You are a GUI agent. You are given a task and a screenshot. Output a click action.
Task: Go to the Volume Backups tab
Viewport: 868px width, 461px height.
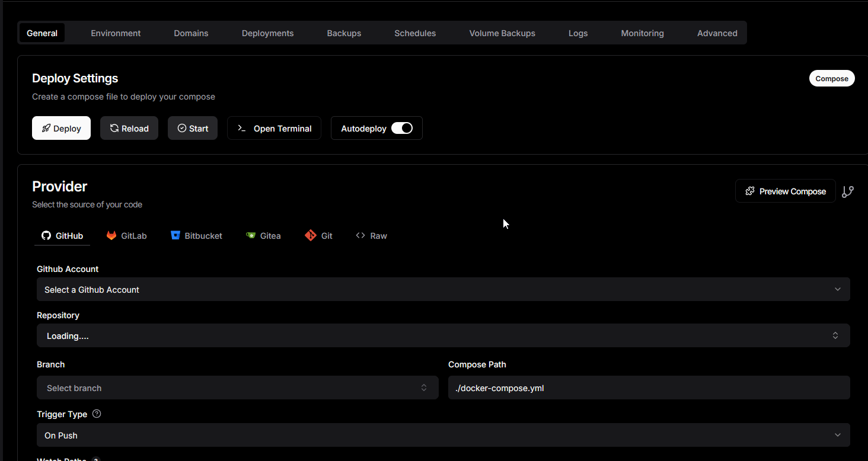[x=502, y=33]
